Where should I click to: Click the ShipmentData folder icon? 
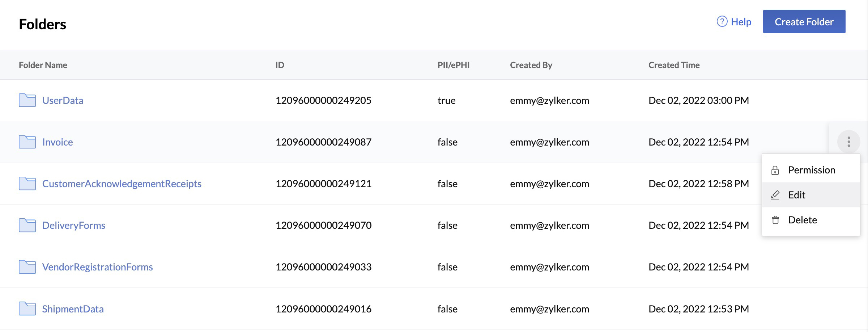27,309
